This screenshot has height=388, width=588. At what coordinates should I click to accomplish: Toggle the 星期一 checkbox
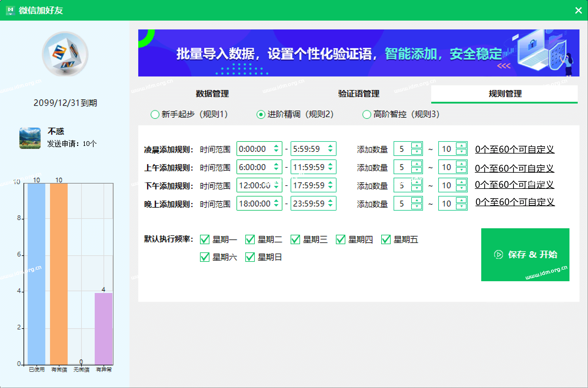(x=205, y=239)
